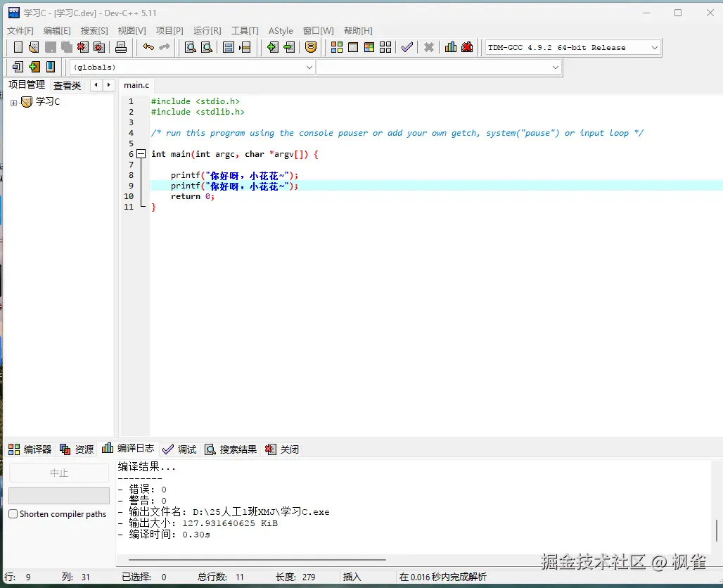723x588 pixels.
Task: Click the Profile analysis bar-chart icon
Action: (451, 47)
